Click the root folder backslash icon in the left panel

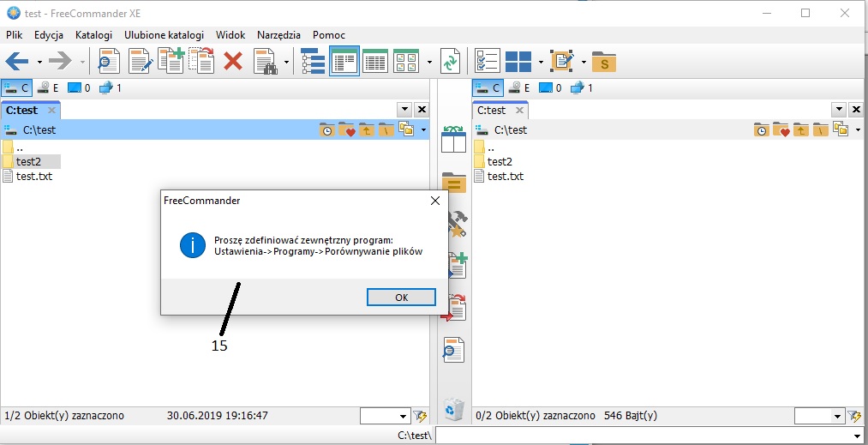coord(386,130)
